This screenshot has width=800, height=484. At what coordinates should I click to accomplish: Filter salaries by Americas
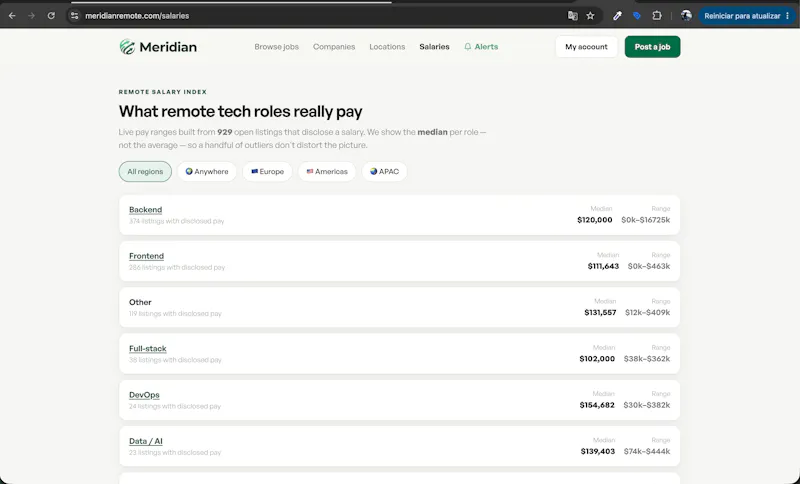click(327, 172)
